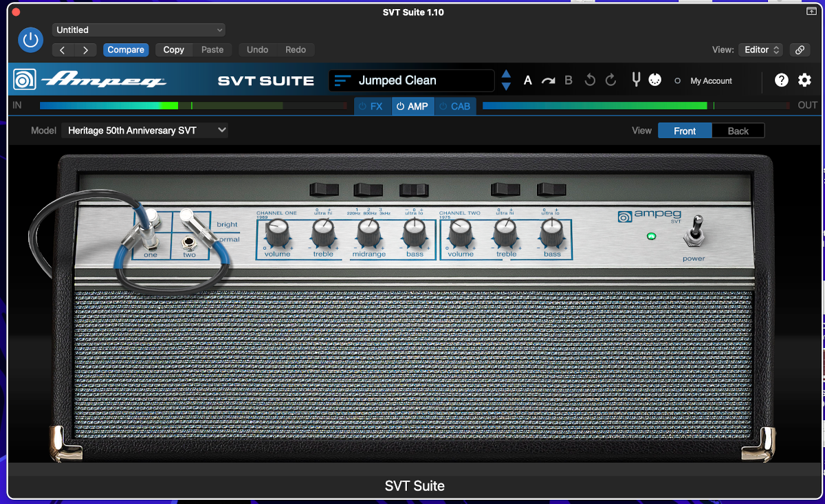Click the copy A to B arrow
The width and height of the screenshot is (825, 504).
tap(548, 80)
